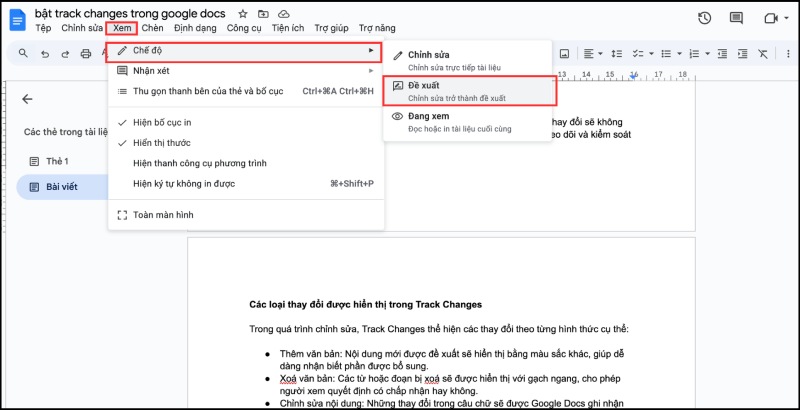Screen dimensions: 800x410
Task: Click the increase indent icon
Action: tap(743, 53)
